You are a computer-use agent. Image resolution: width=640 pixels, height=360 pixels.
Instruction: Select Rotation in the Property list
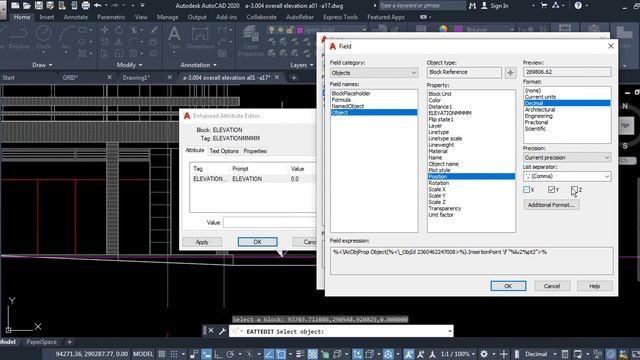tap(439, 183)
